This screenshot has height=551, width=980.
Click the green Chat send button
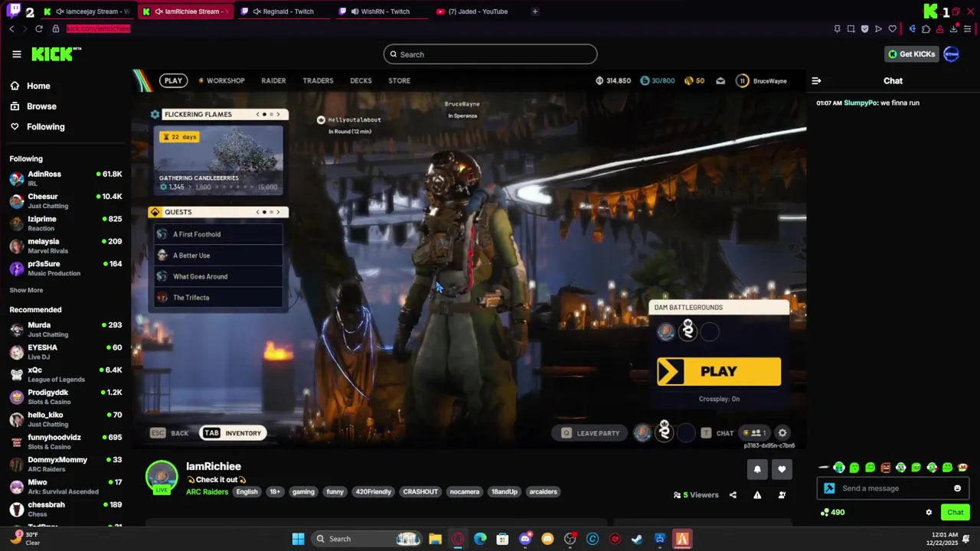[955, 512]
